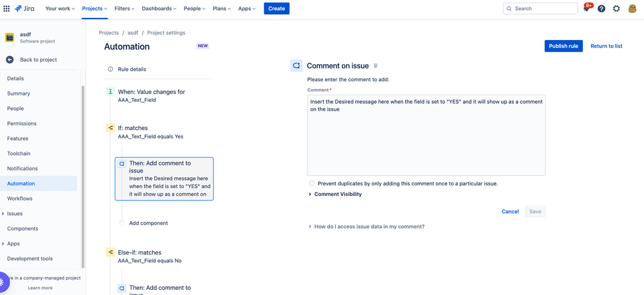
Task: Open the Plans dropdown menu
Action: (222, 8)
